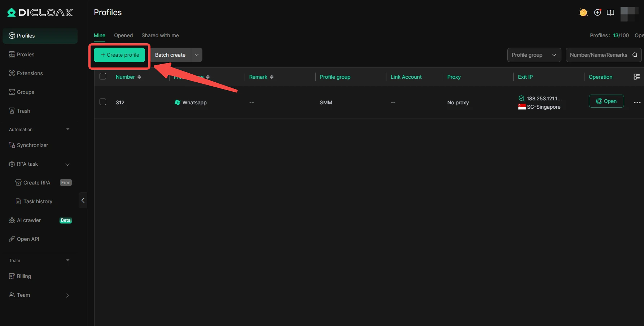Image resolution: width=644 pixels, height=326 pixels.
Task: Click the Number/Name/Remarks search field
Action: coord(599,55)
